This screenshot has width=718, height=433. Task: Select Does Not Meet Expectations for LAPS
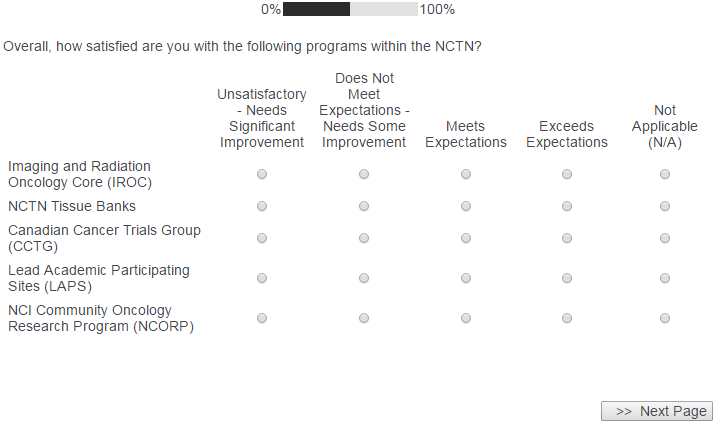tap(364, 278)
